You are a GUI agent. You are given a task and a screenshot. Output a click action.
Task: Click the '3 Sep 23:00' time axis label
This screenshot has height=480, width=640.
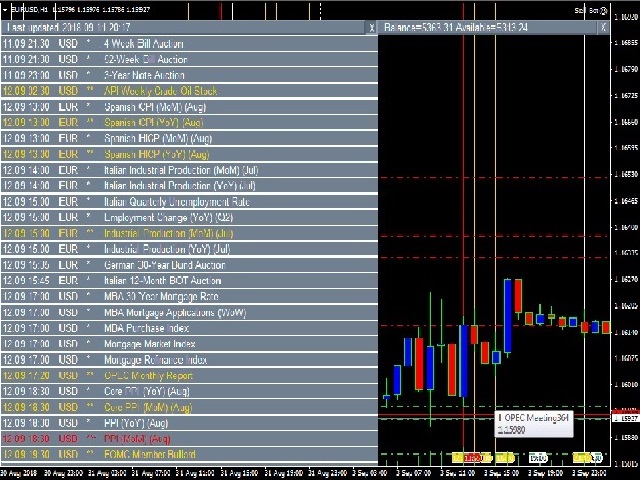pos(589,474)
